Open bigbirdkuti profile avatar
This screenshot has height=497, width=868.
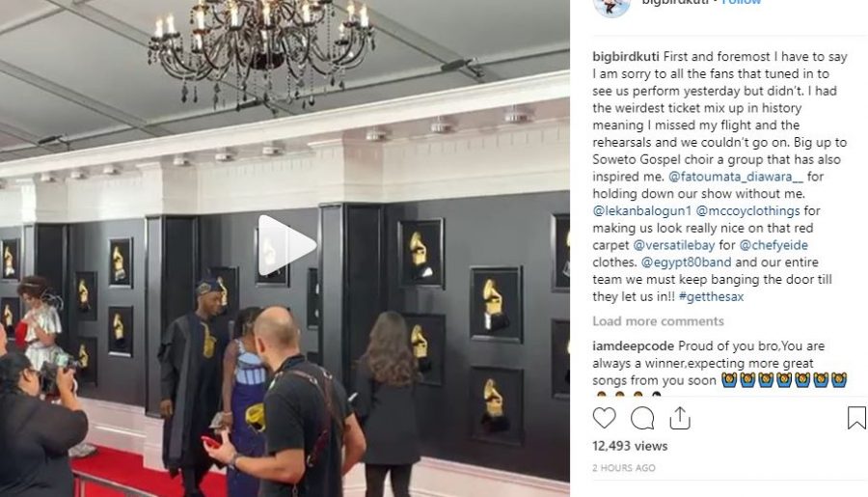pos(611,6)
